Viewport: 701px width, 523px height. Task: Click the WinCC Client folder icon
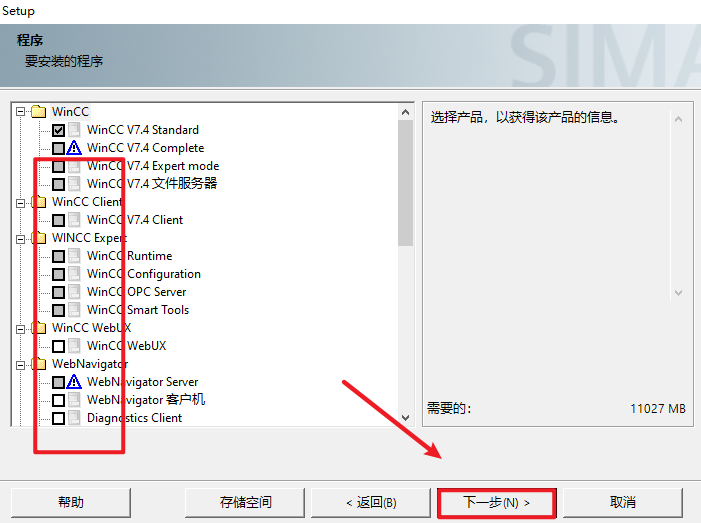(x=39, y=202)
